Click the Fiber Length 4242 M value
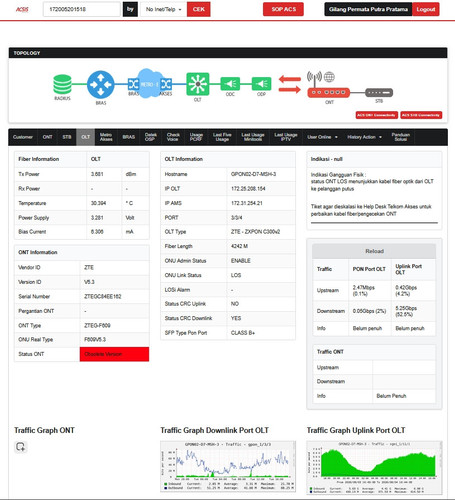Screen dimensions: 455x500 pos(239,246)
